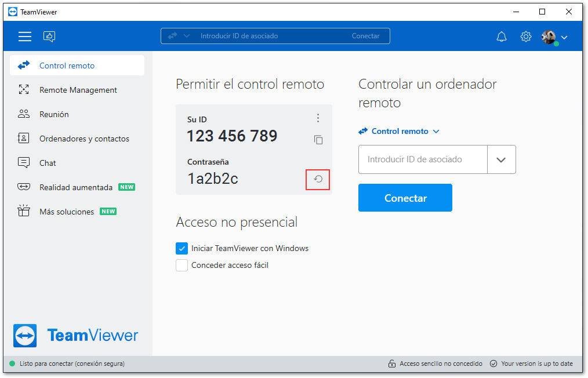Open Remote Management section

tap(77, 90)
